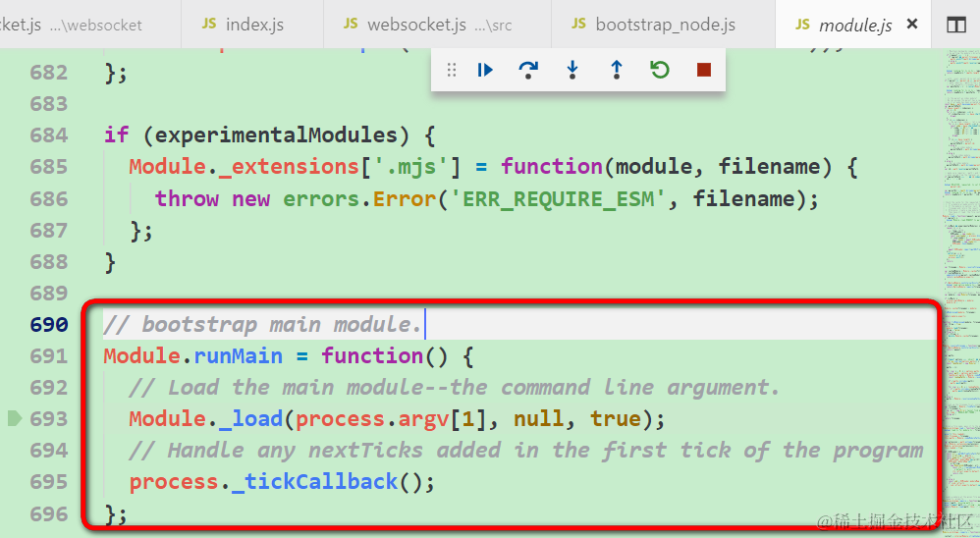
Task: Open the split editor icon
Action: pos(955,25)
